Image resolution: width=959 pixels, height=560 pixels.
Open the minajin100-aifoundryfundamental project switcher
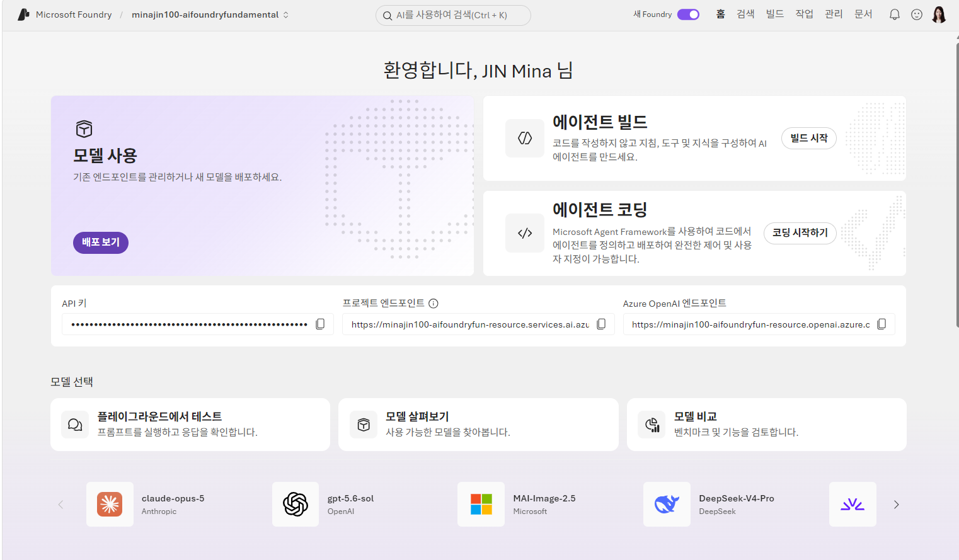pyautogui.click(x=210, y=14)
